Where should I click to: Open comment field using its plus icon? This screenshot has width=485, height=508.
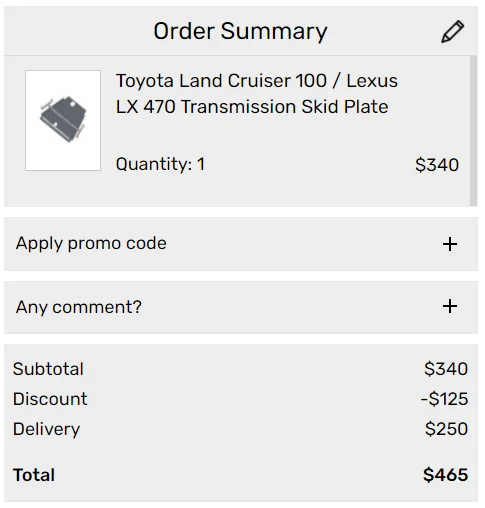tap(450, 306)
